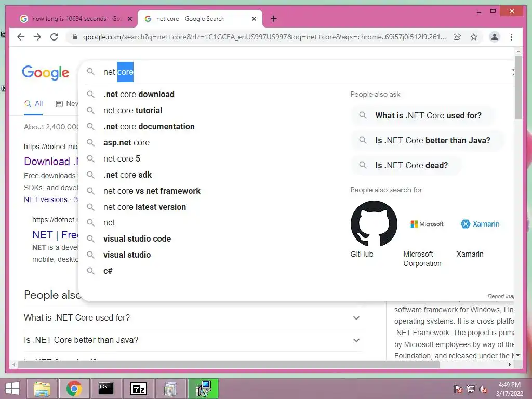Click chip 'Is .NET Core dead?'
The width and height of the screenshot is (532, 399).
pos(406,166)
